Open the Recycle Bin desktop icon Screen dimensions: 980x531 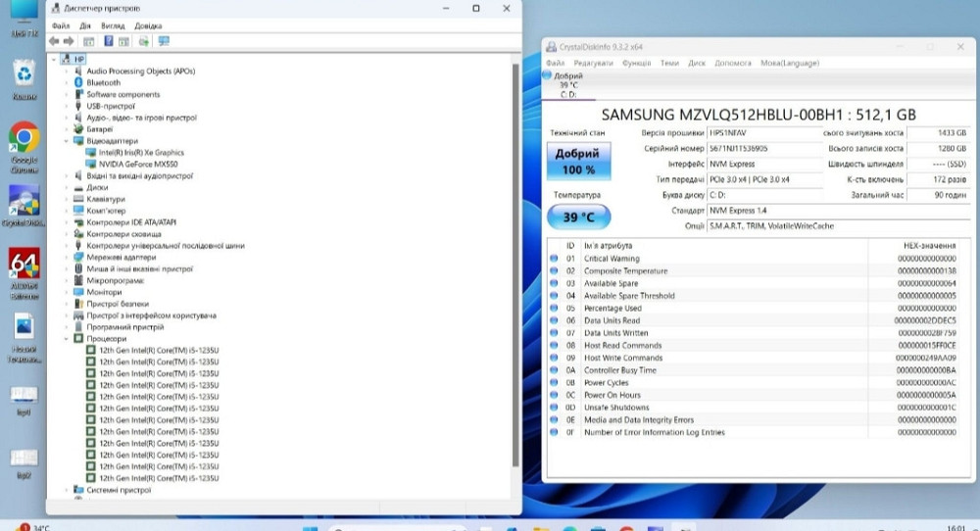pyautogui.click(x=24, y=73)
